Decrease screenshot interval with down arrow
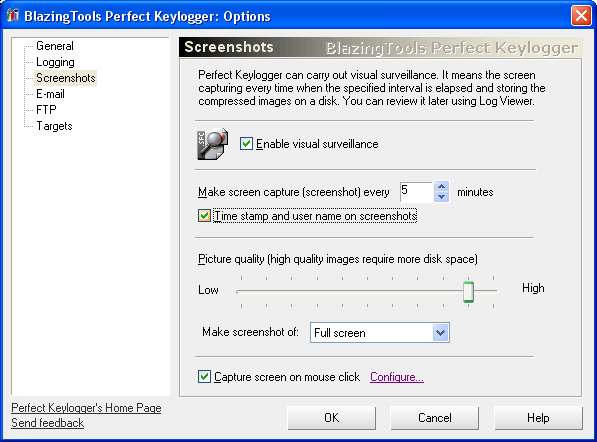Viewport: 597px width, 442px height. pos(441,197)
